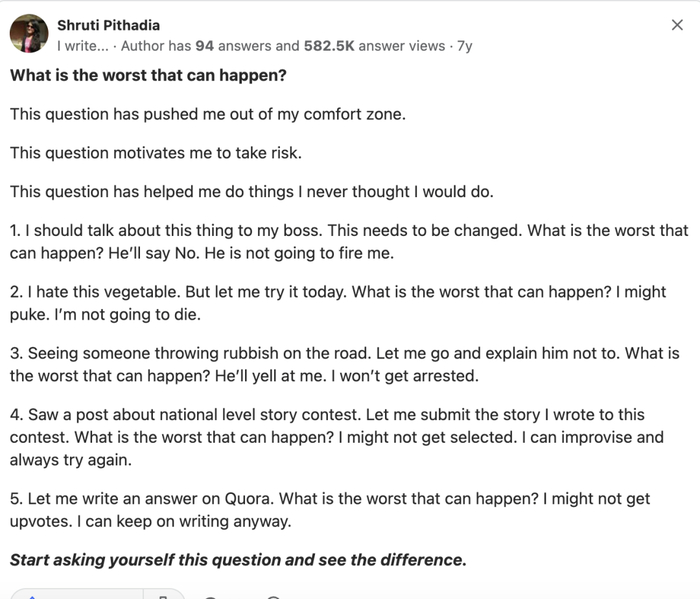
Task: Click the line "things I never thought I would do"
Action: (251, 192)
